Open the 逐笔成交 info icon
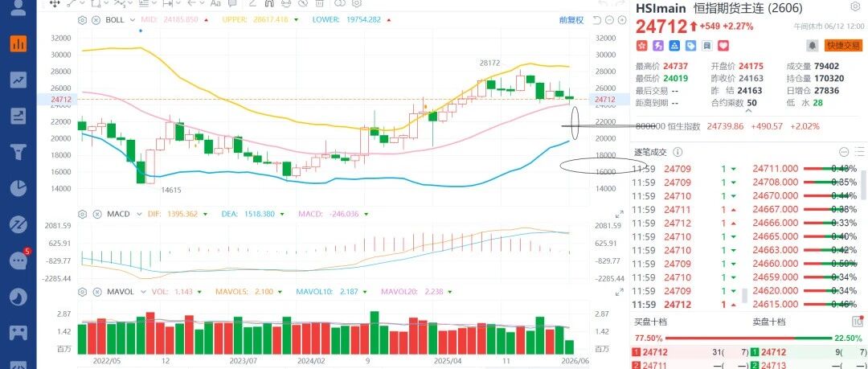 pyautogui.click(x=678, y=152)
